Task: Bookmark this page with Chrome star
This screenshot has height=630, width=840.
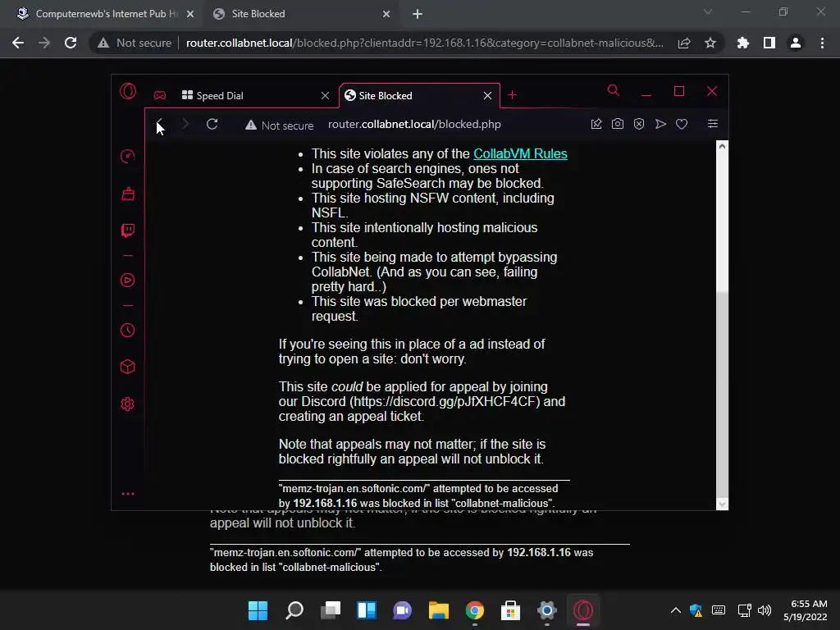Action: [x=710, y=43]
